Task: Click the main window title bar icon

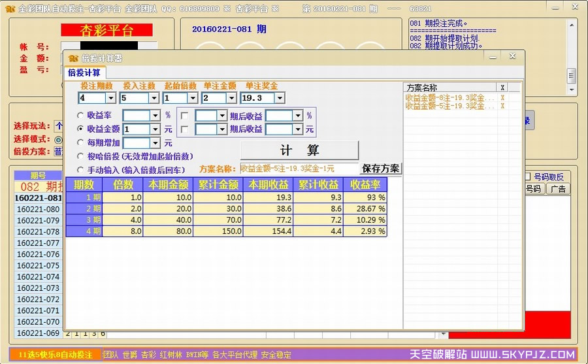Action: 8,8
